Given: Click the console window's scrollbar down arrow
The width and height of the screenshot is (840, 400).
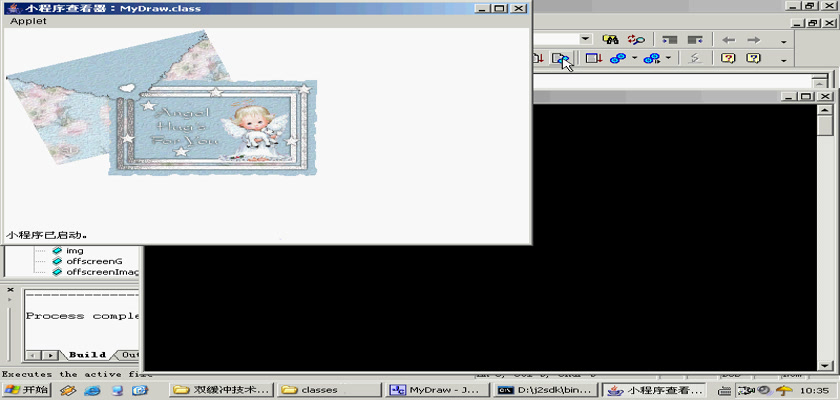Looking at the screenshot, I should [825, 366].
